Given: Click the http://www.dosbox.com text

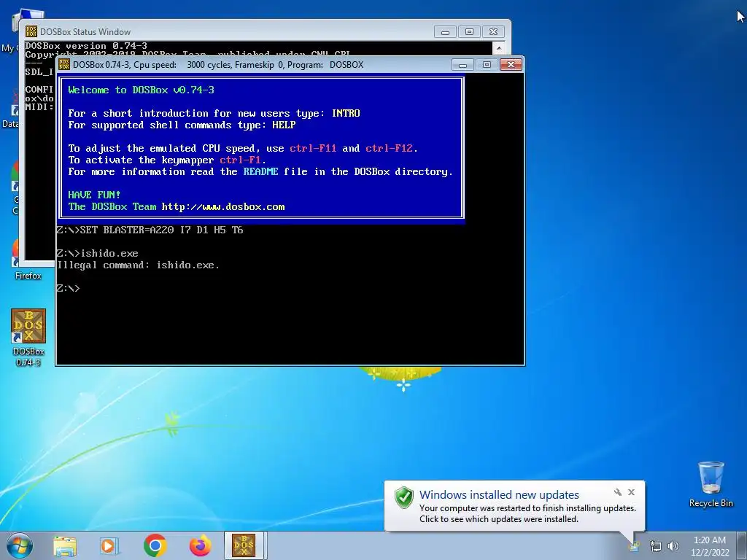Looking at the screenshot, I should [223, 206].
